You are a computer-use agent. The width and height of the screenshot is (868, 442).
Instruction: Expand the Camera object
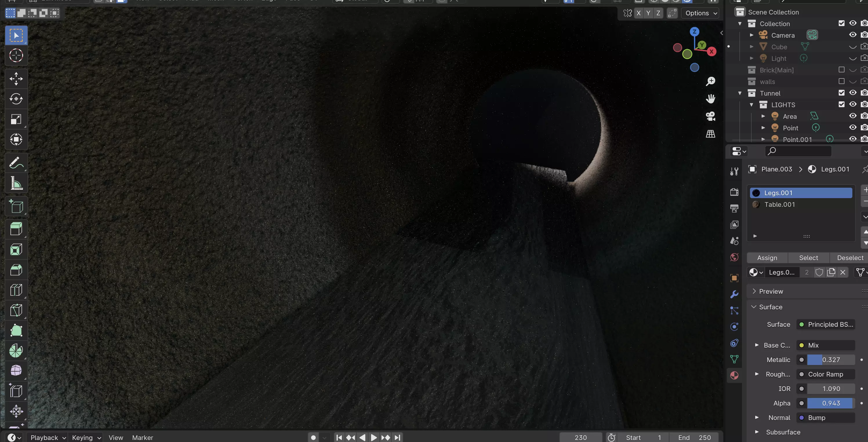(751, 35)
